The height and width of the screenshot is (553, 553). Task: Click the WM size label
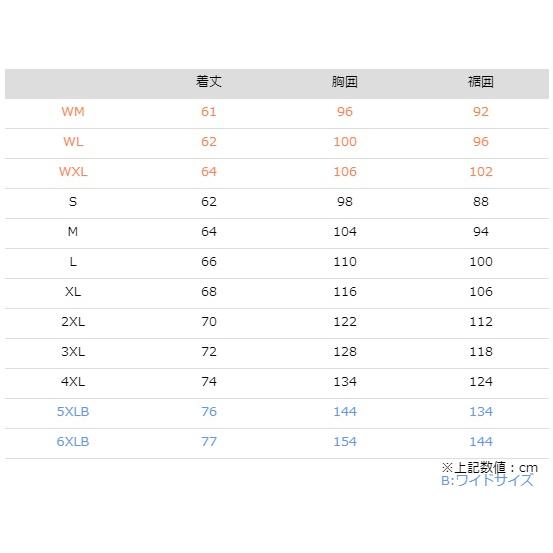point(73,112)
